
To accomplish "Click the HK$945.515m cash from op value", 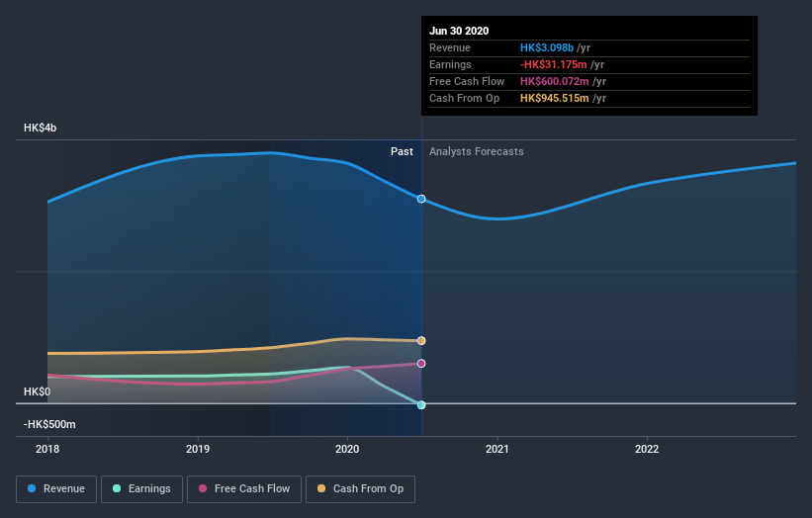I will [x=555, y=98].
